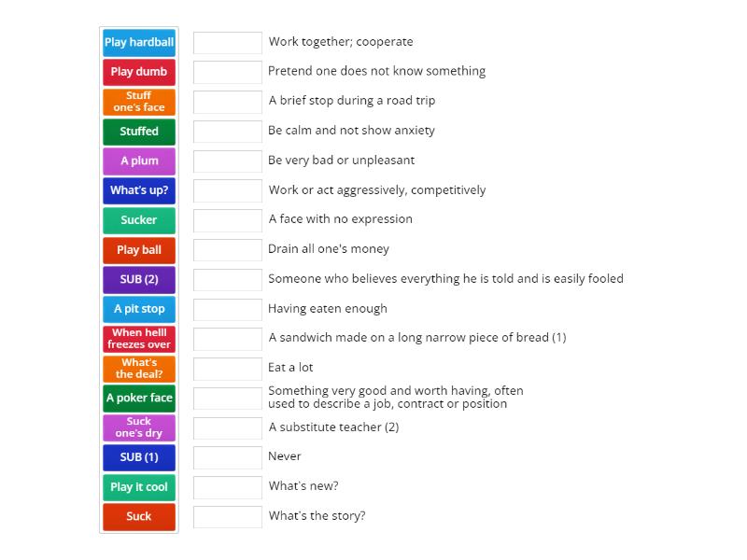This screenshot has height=560, width=747.
Task: Click the SUB (2) tile
Action: pyautogui.click(x=138, y=279)
